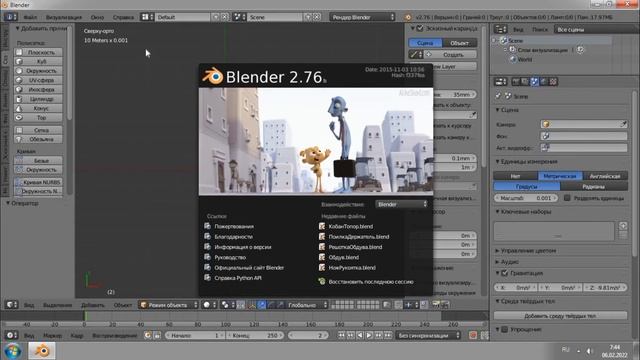
Task: Add a Grid (Сетка) primitive
Action: point(38,130)
